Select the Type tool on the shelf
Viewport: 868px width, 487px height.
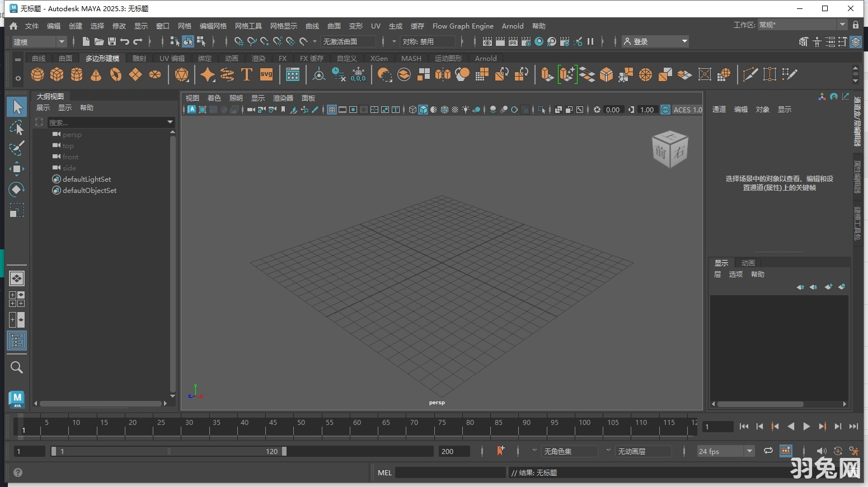tap(246, 74)
